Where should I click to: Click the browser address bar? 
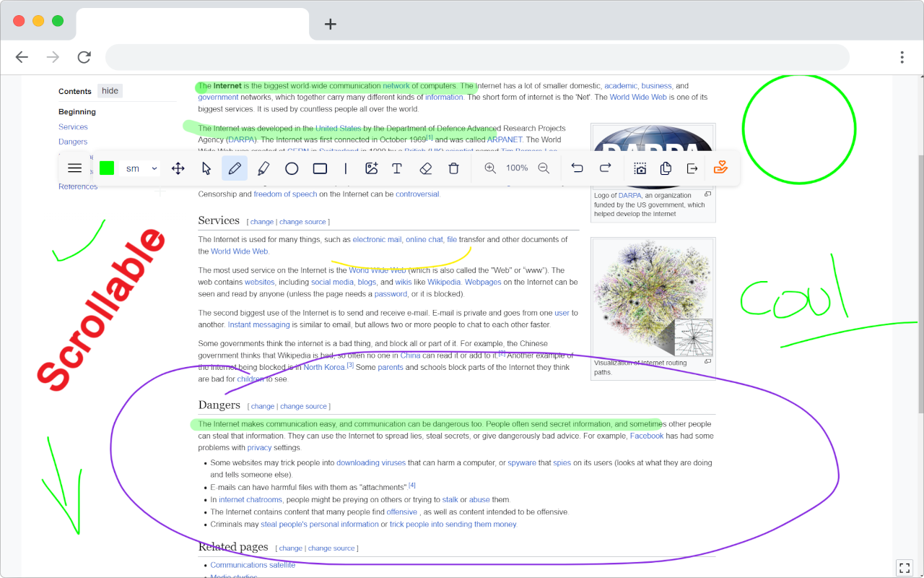pyautogui.click(x=476, y=57)
